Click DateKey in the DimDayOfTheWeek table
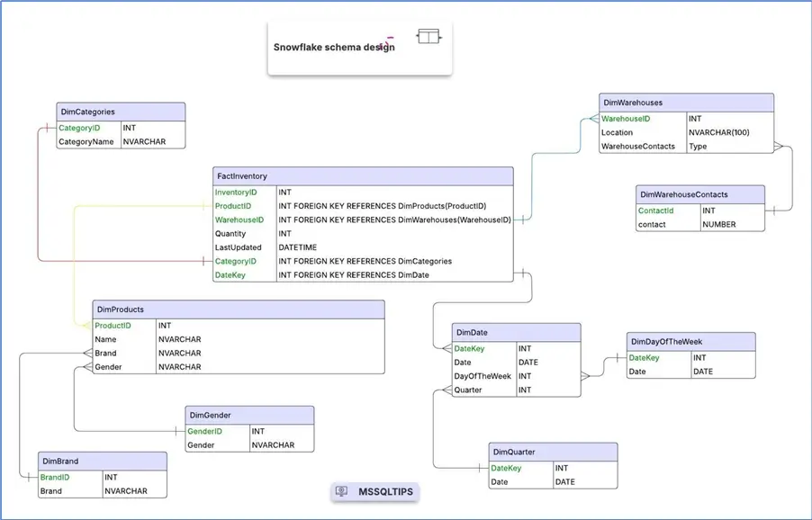Screen dimensions: 812x520 pyautogui.click(x=644, y=357)
